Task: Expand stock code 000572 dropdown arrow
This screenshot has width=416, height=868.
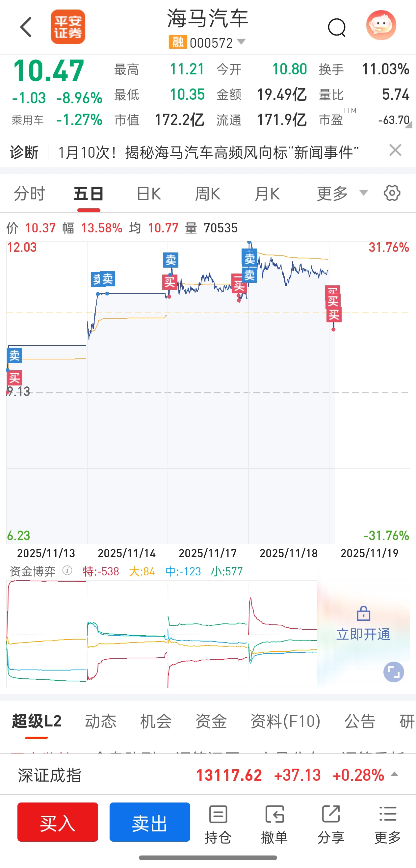Action: (241, 42)
